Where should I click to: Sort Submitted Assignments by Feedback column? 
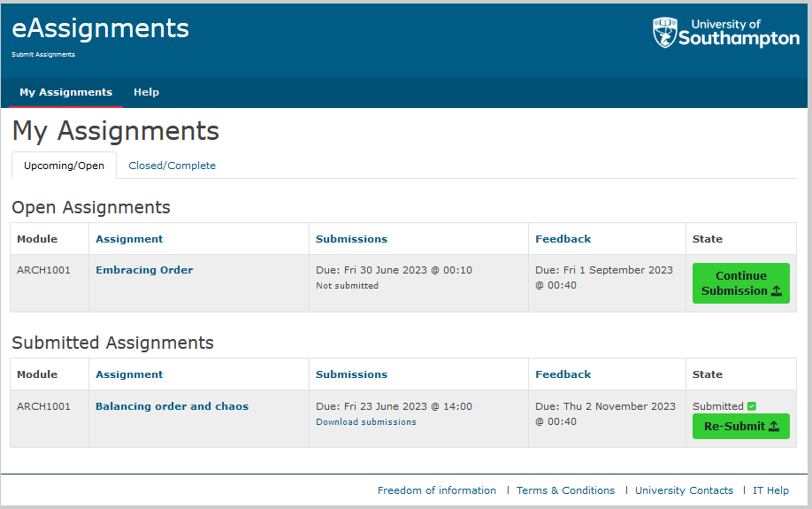click(563, 374)
